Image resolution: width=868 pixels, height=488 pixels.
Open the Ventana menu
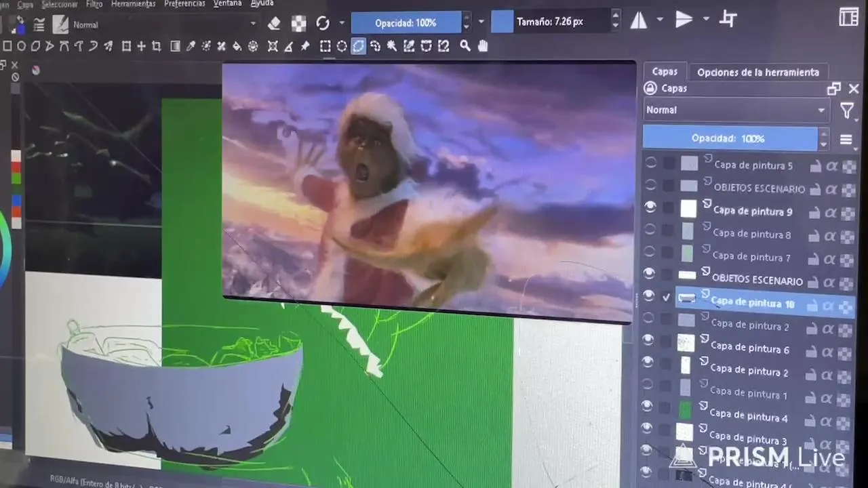coord(227,3)
